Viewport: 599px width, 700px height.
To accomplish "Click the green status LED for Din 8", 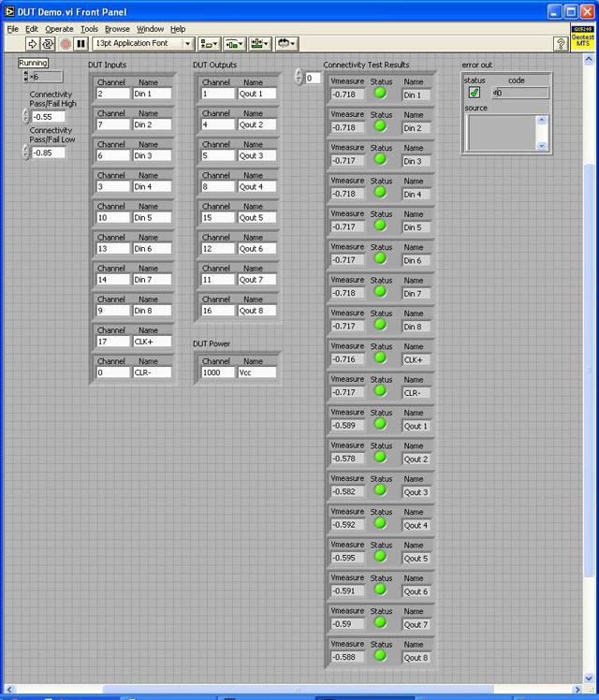I will [380, 325].
